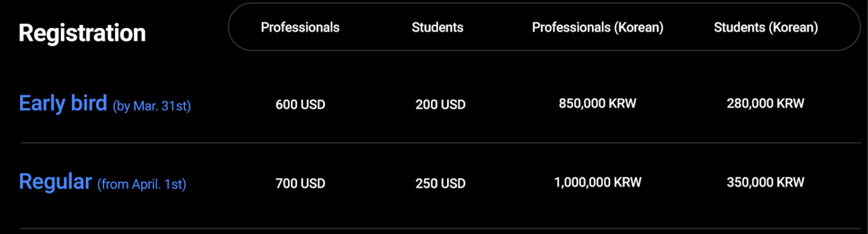Viewport: 868px width, 234px height.
Task: Click the Regular row label
Action: tap(55, 181)
